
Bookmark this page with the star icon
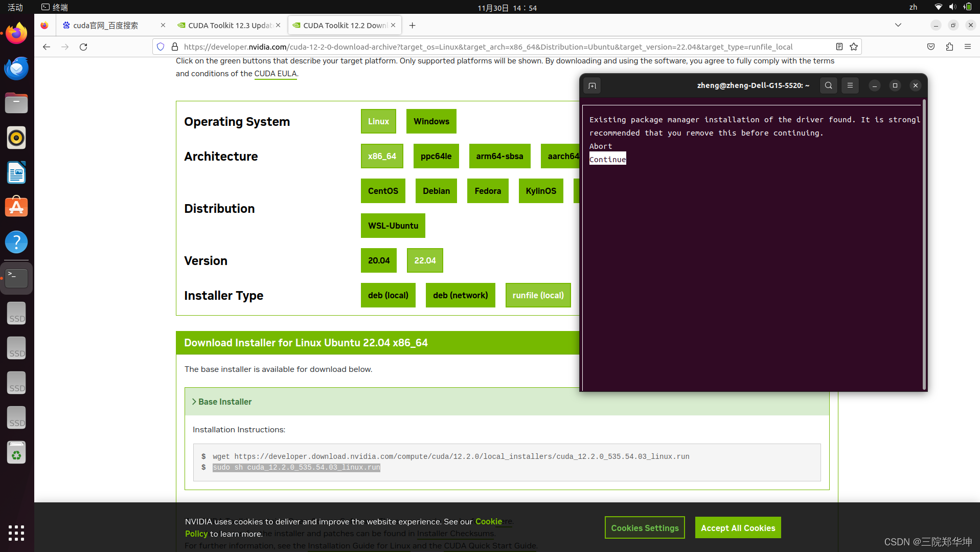(x=854, y=47)
